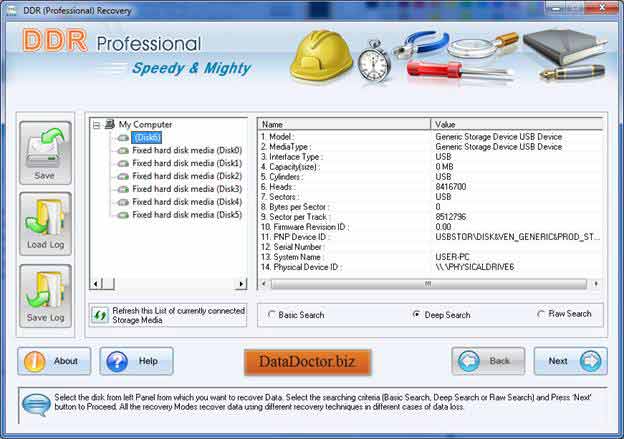
Task: Open the Help button
Action: click(x=136, y=361)
